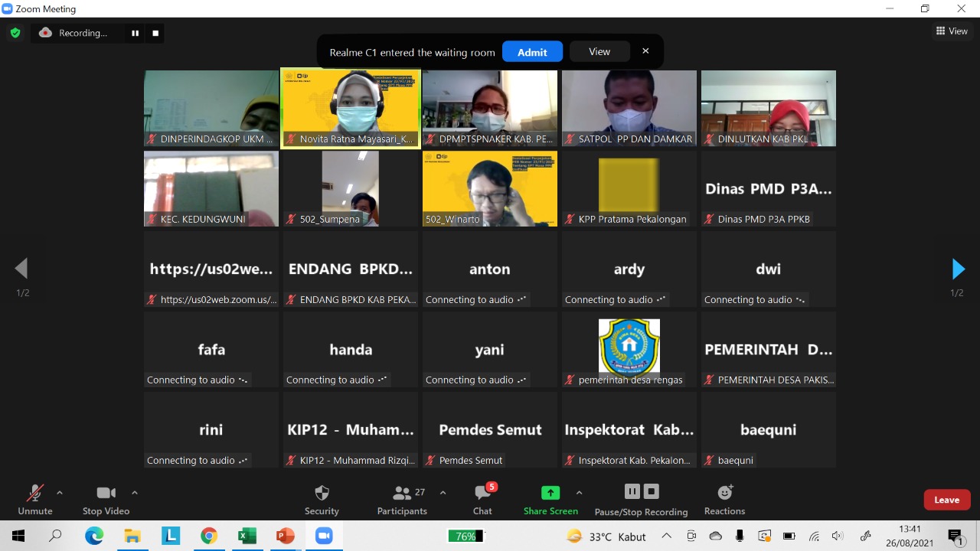
Task: Pause recording from top recording bar
Action: coord(136,33)
